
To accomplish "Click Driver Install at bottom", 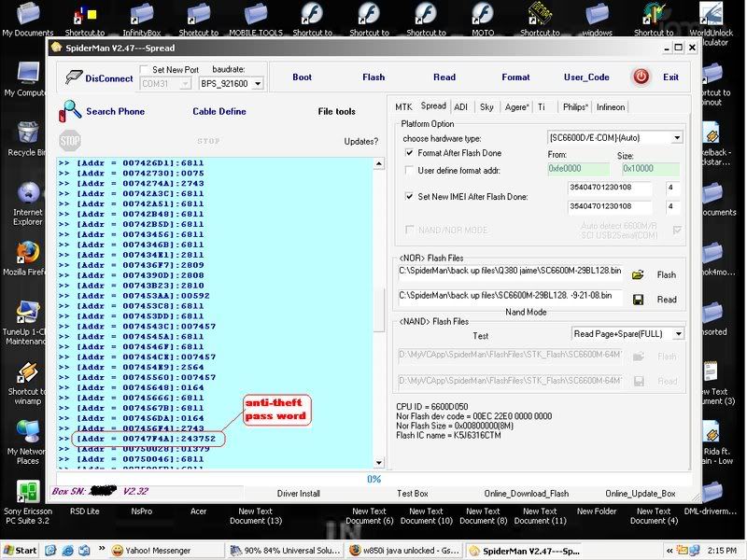I will click(298, 494).
